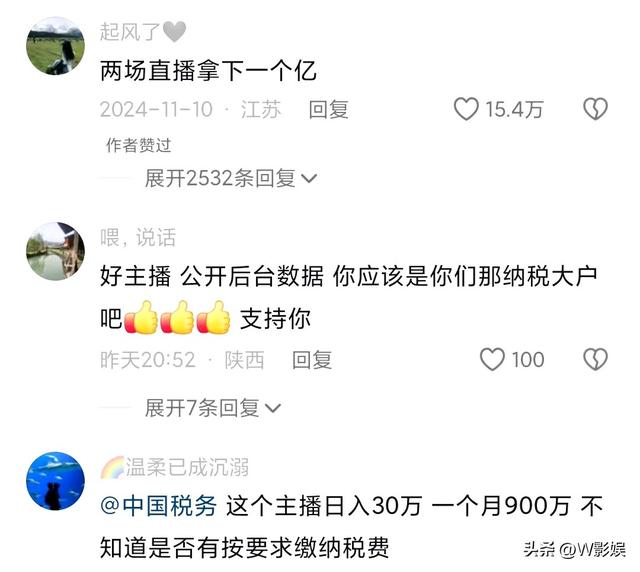
Task: Click chevron next to 7条回复
Action: point(273,408)
